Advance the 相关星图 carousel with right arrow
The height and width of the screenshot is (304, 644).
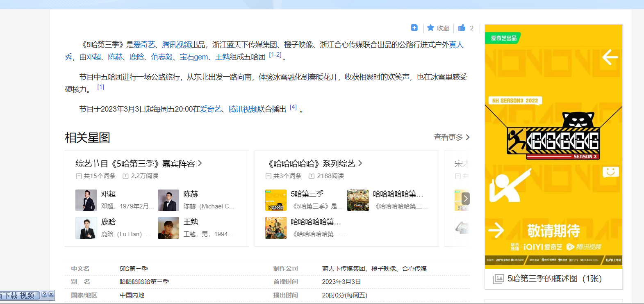tap(465, 199)
